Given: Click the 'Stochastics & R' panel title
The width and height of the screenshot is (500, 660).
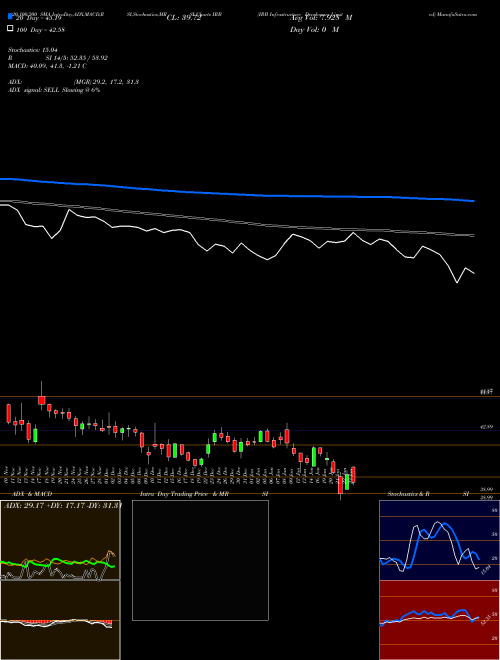Looking at the screenshot, I should [x=408, y=494].
